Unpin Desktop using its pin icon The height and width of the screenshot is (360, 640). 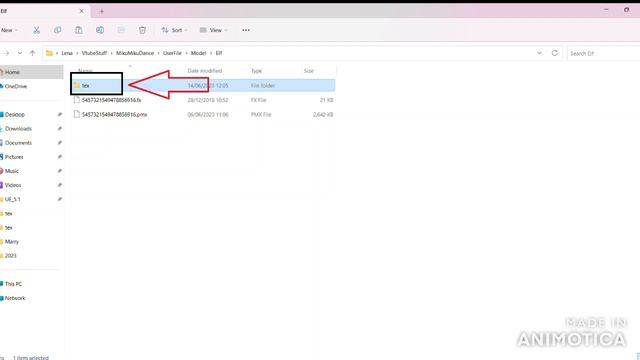[60, 115]
